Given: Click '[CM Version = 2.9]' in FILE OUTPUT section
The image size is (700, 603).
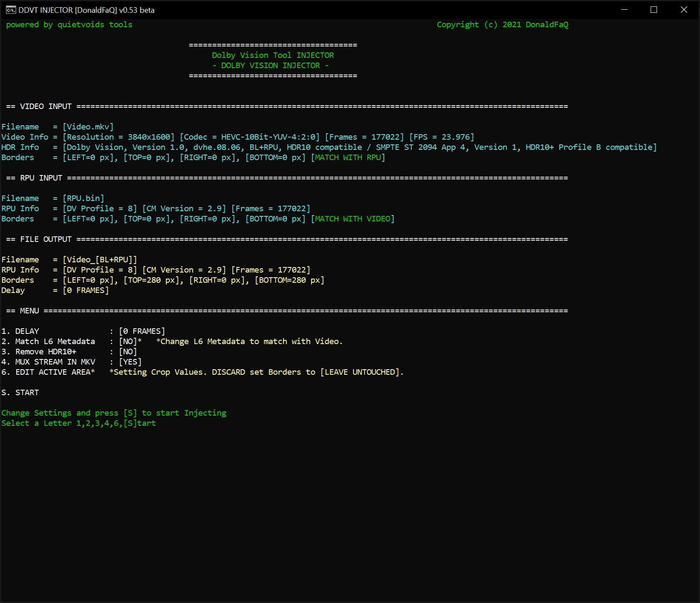Looking at the screenshot, I should (184, 270).
